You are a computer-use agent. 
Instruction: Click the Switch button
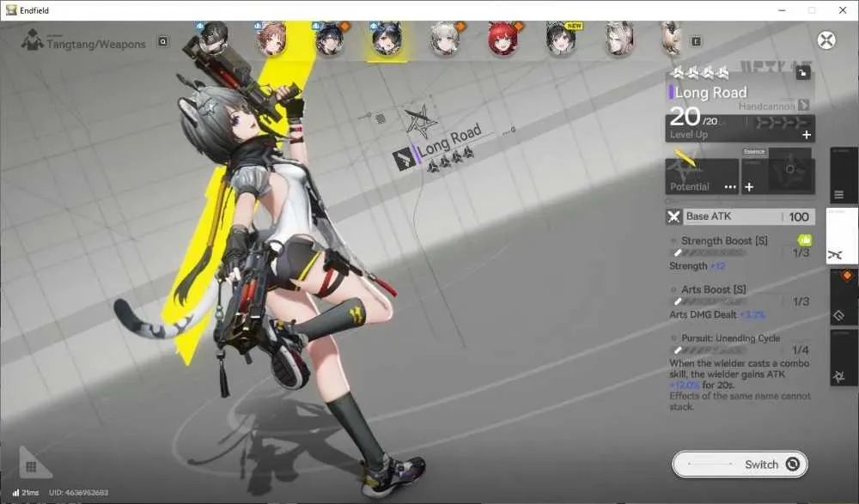[740, 465]
